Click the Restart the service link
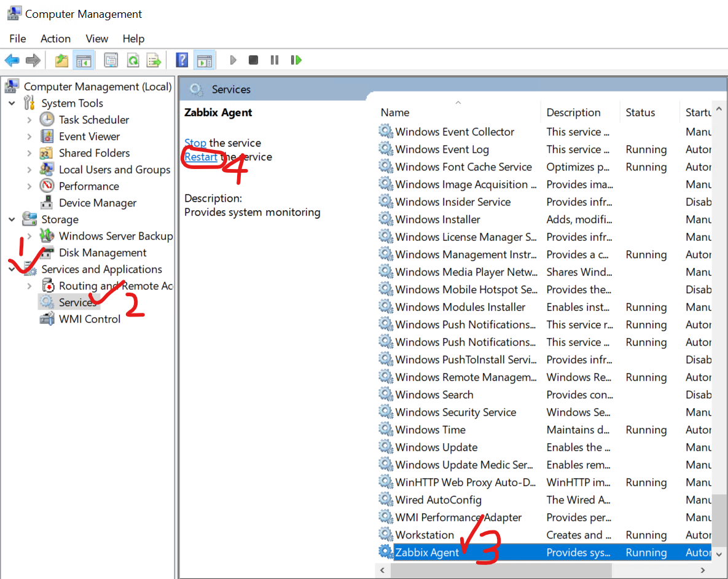This screenshot has height=579, width=728. pyautogui.click(x=200, y=157)
